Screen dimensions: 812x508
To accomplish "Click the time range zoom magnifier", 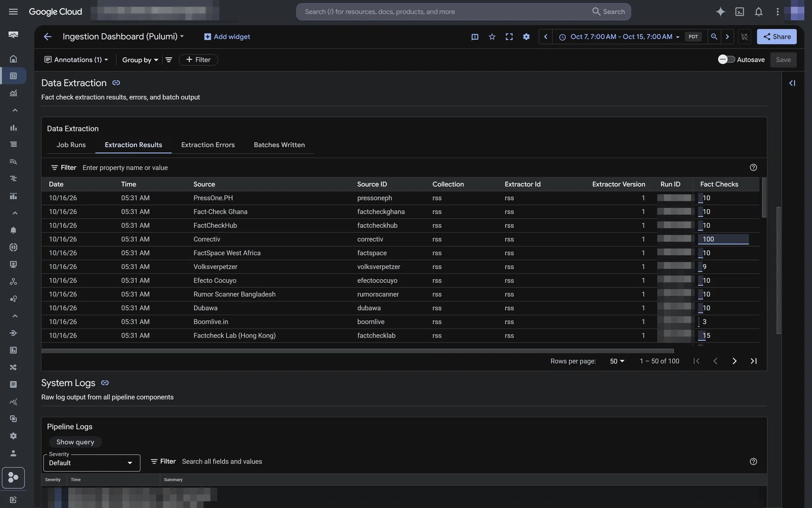I will (x=714, y=37).
